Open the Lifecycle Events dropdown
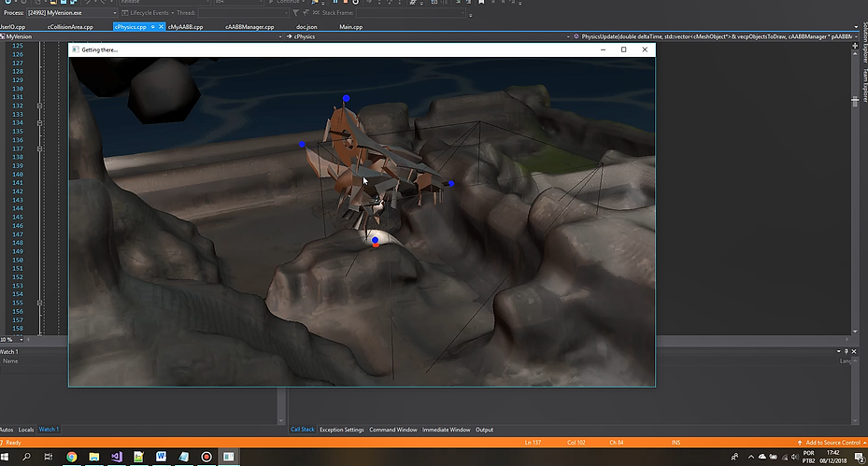 pyautogui.click(x=172, y=13)
